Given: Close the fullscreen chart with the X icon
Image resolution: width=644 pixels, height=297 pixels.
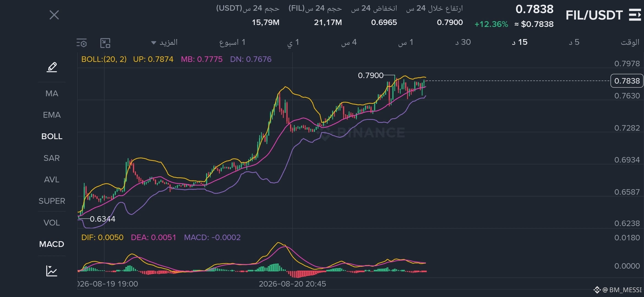Looking at the screenshot, I should [54, 15].
